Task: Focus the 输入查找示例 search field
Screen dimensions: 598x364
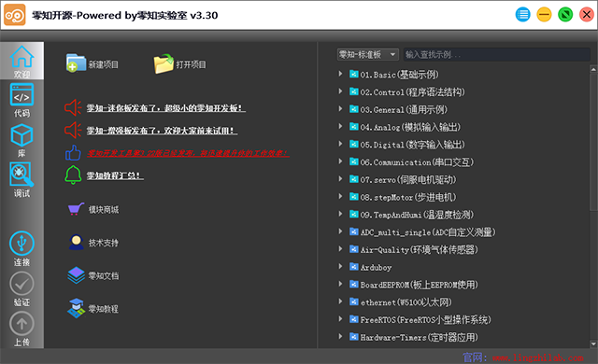Action: point(497,54)
